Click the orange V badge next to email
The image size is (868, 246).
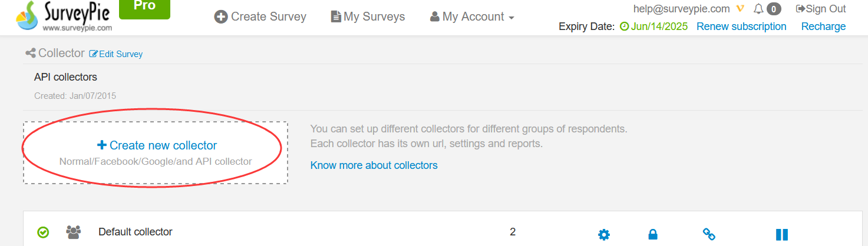pyautogui.click(x=741, y=9)
